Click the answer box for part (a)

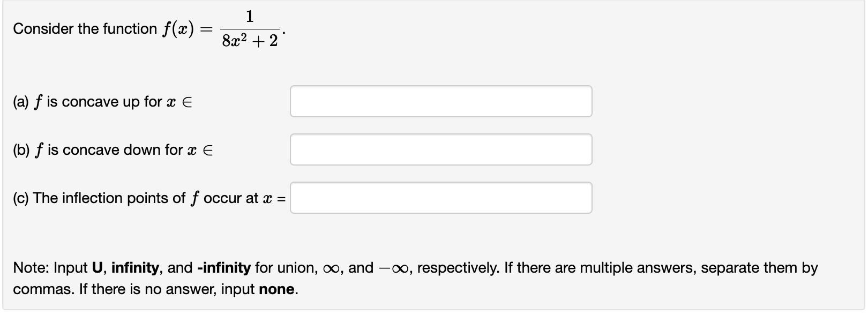(x=440, y=101)
